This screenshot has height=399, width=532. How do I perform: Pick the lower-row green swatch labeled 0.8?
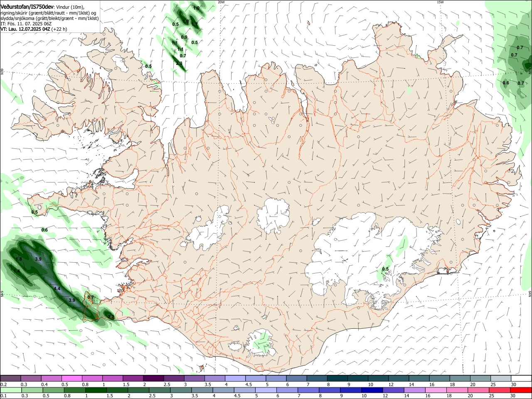pyautogui.click(x=74, y=390)
